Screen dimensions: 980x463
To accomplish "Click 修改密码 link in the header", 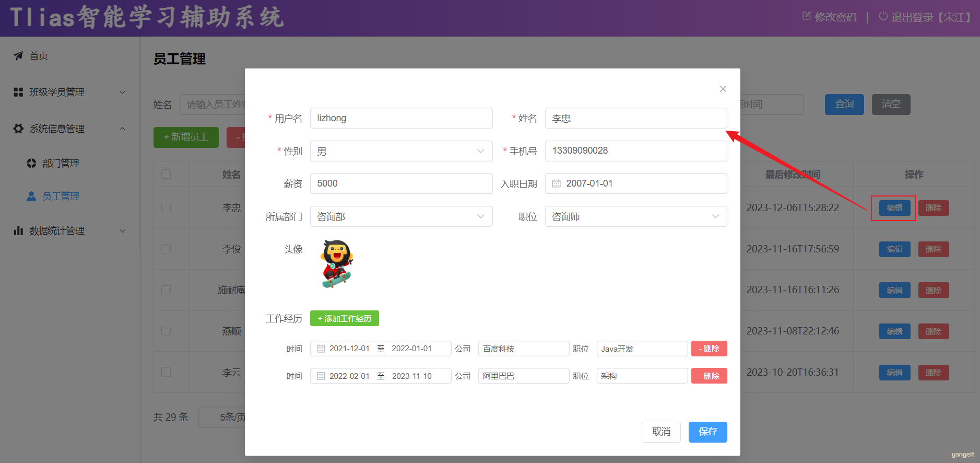I will click(x=830, y=17).
